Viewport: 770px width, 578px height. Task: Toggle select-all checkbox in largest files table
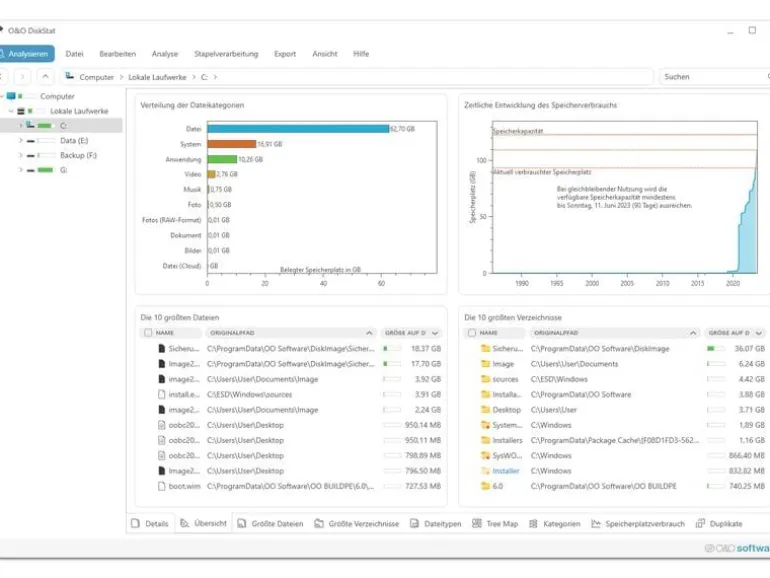(x=148, y=333)
